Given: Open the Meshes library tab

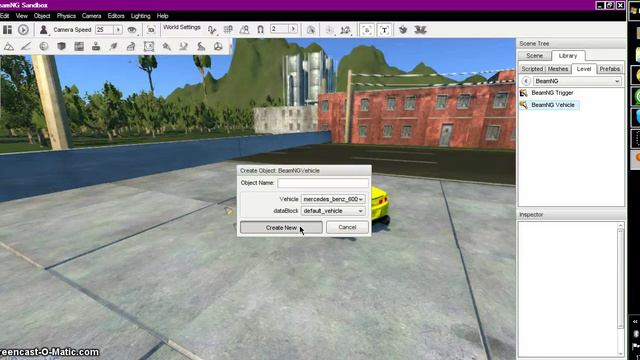Looking at the screenshot, I should (x=558, y=69).
